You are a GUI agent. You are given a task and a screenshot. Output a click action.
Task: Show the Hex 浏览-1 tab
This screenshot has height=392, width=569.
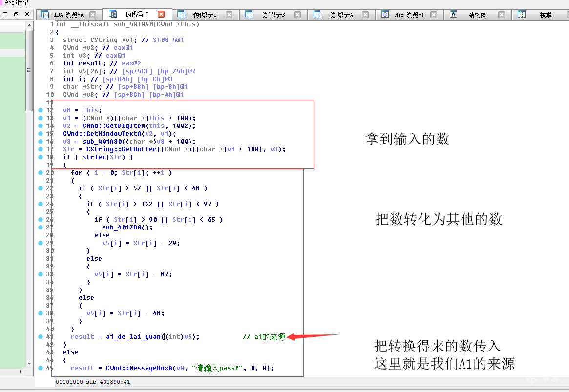(409, 15)
